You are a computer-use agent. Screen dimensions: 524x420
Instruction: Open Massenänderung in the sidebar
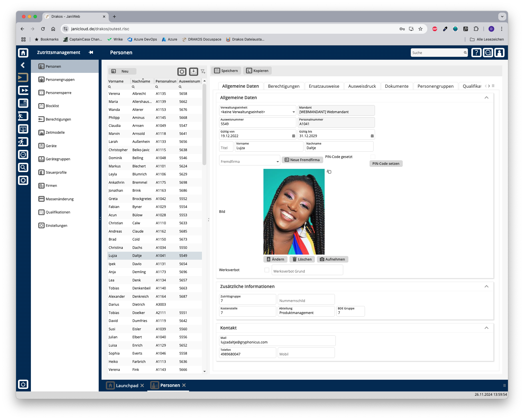(x=65, y=199)
